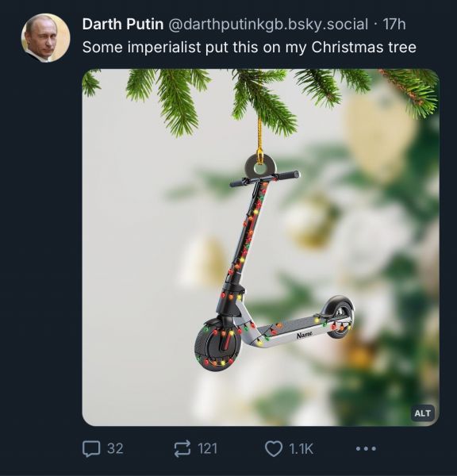This screenshot has width=457, height=476.
Task: Open the reply speech bubble icon
Action: [x=91, y=449]
